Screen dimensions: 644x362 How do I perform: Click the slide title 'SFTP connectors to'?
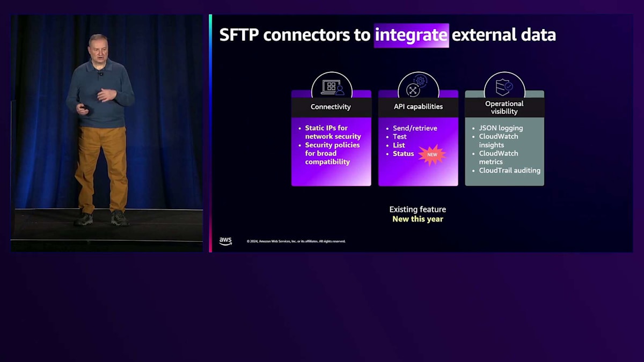pyautogui.click(x=295, y=35)
